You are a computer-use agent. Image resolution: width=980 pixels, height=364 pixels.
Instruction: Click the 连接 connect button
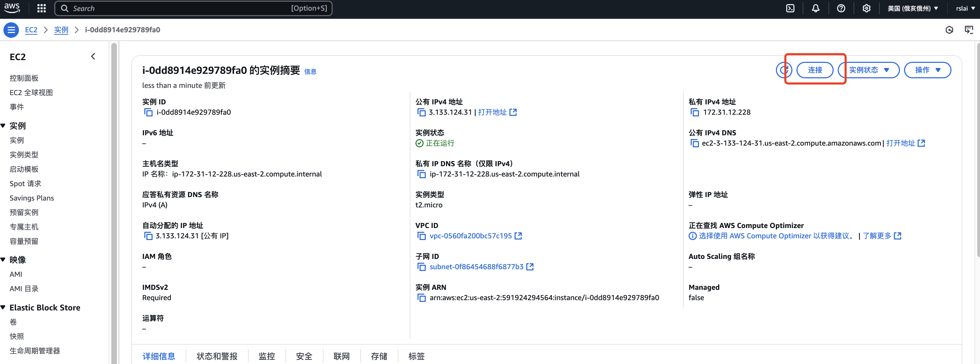coord(815,70)
